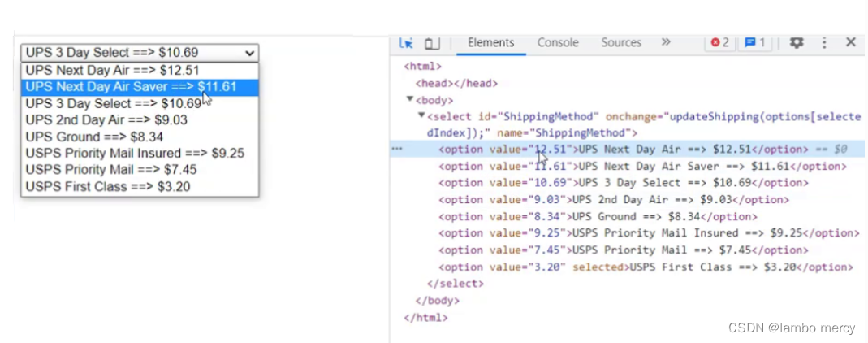Viewport: 868px width, 343px height.
Task: Select the option value 3.20 selected DOM row
Action: 646,267
